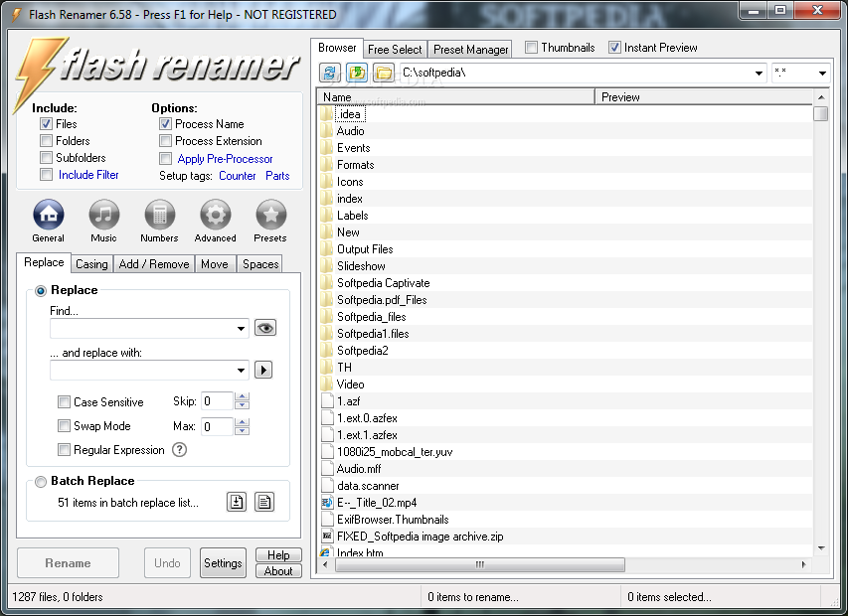Enable the Thumbnails checkbox

pos(532,48)
